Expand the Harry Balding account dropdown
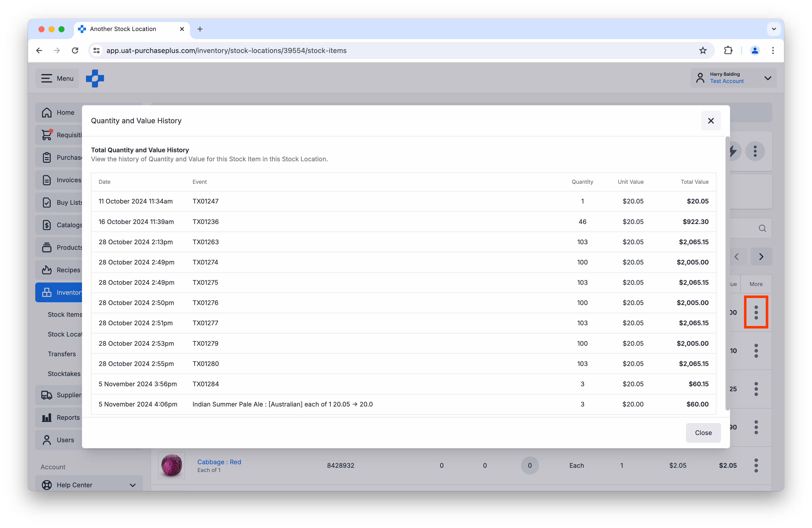The image size is (812, 528). tap(767, 78)
